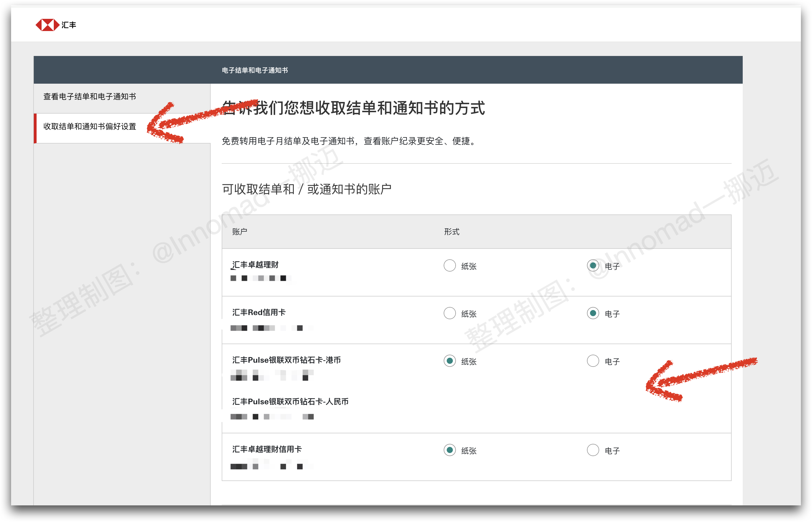Click the 账户 column header
The image size is (812, 522).
click(239, 232)
